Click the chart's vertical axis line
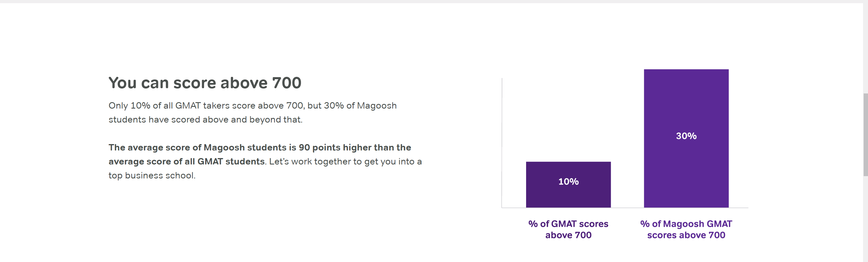Screen dimensions: 868x262 [x=502, y=143]
